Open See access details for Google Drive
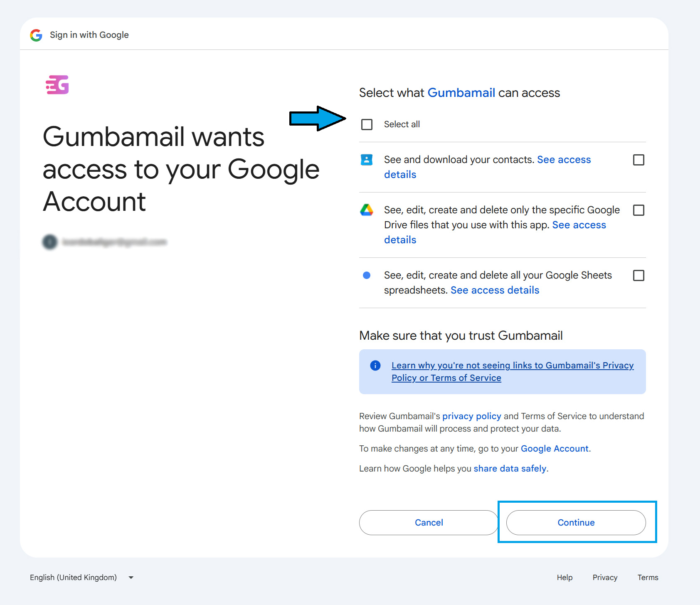The image size is (700, 605). coord(579,225)
